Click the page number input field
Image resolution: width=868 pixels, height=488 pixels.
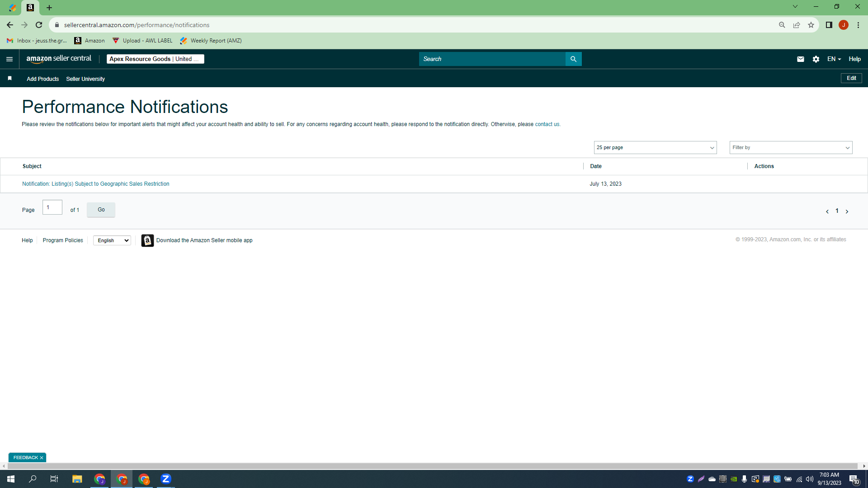pos(52,207)
